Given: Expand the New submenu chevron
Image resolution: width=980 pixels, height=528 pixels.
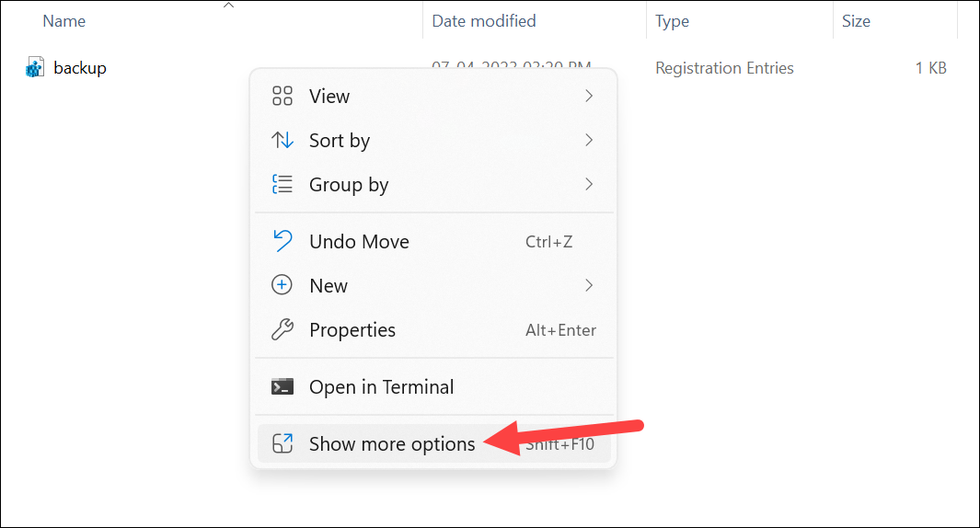Looking at the screenshot, I should point(589,285).
